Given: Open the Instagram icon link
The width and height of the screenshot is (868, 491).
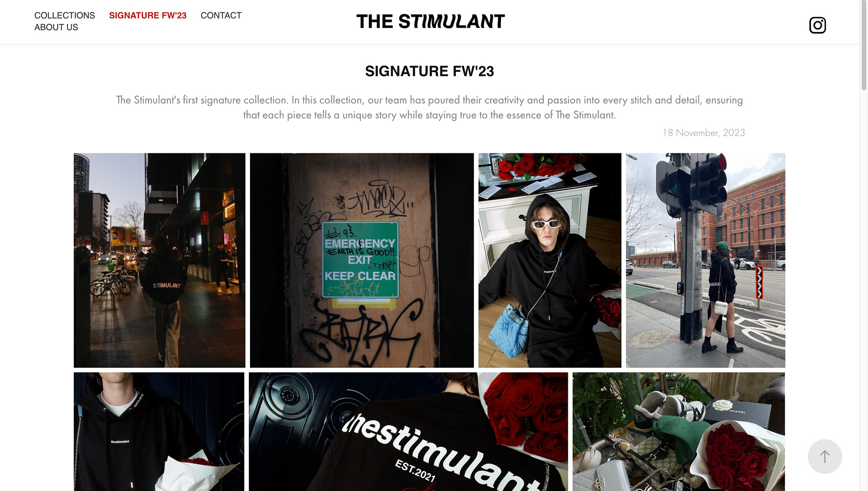Looking at the screenshot, I should pos(817,25).
